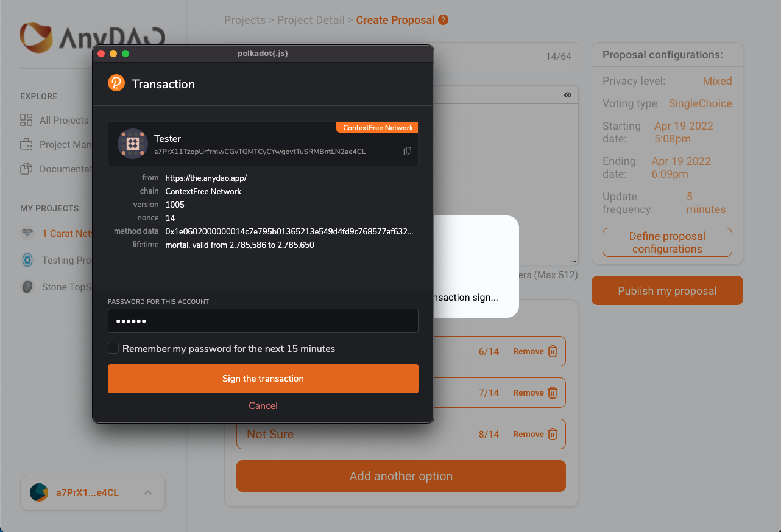The width and height of the screenshot is (781, 532).
Task: Click the Testing Project gear icon
Action: pos(27,260)
